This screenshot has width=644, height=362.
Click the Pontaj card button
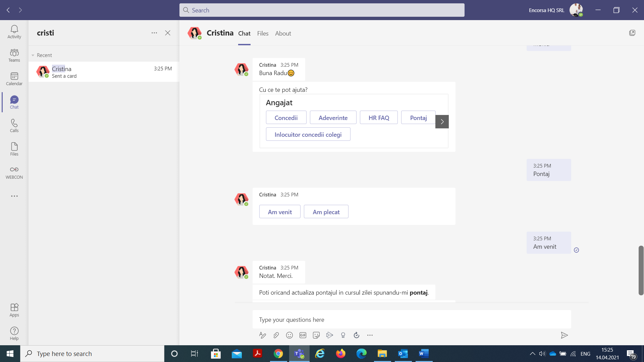tap(418, 118)
